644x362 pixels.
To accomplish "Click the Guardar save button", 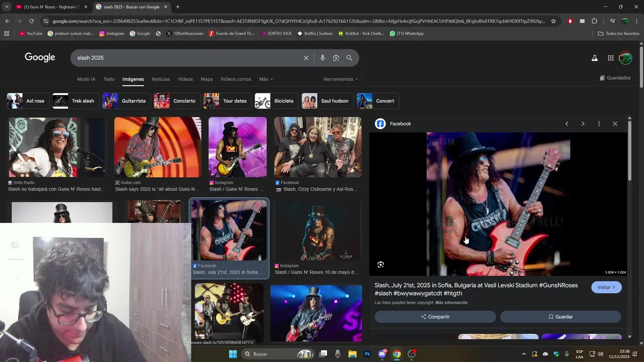I will (560, 317).
